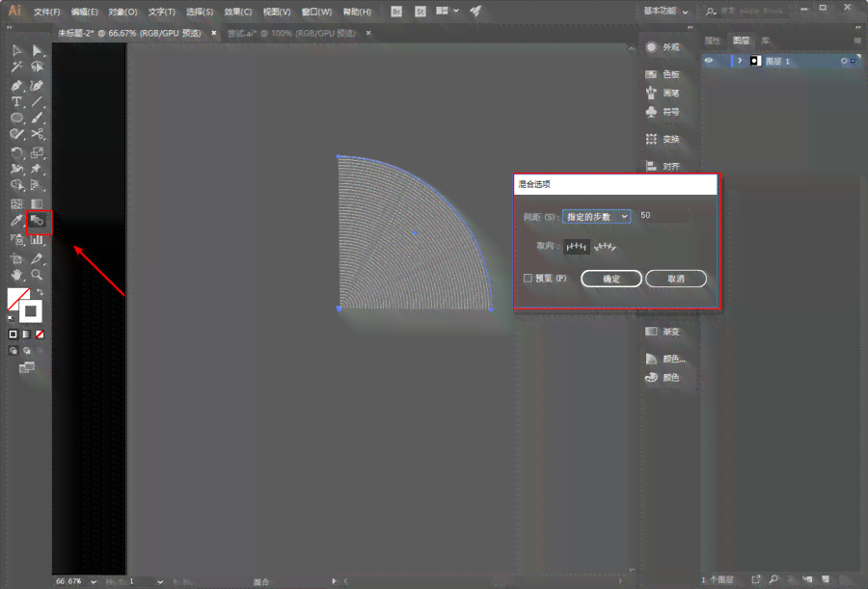Select the Blend tool
868x589 pixels.
(x=37, y=221)
